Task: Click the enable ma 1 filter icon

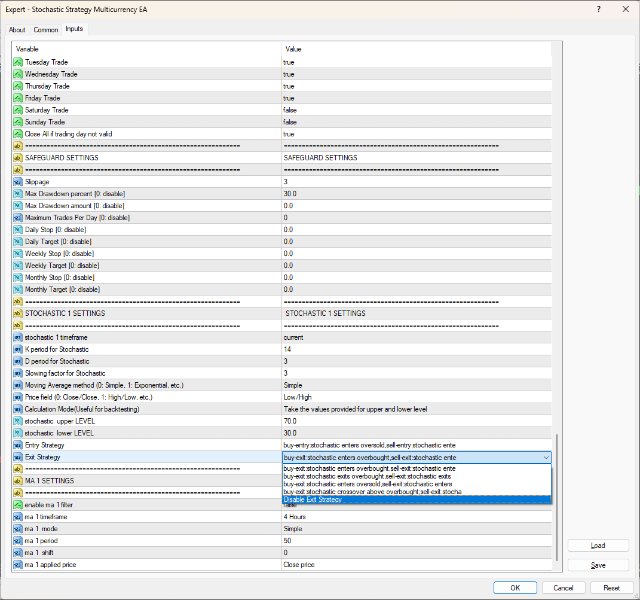Action: click(x=18, y=504)
